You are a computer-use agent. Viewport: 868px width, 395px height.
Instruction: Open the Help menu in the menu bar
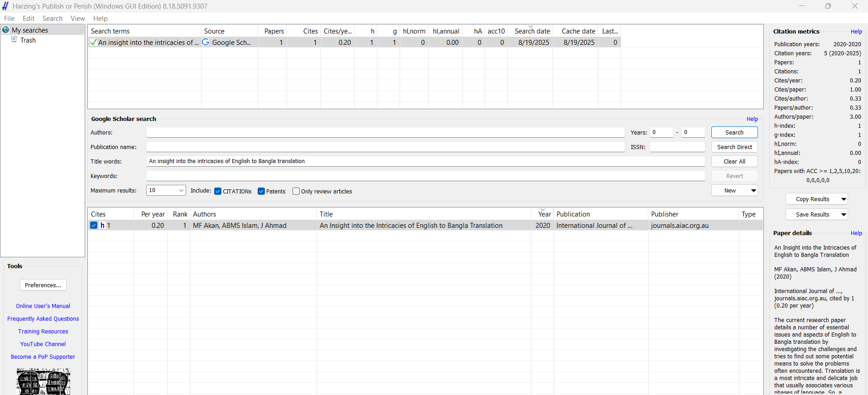pyautogui.click(x=101, y=19)
